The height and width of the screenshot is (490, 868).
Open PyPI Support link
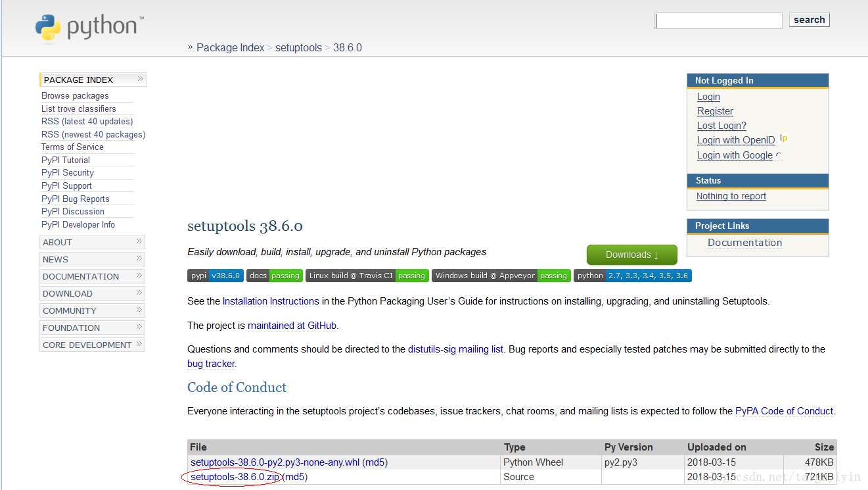coord(66,185)
